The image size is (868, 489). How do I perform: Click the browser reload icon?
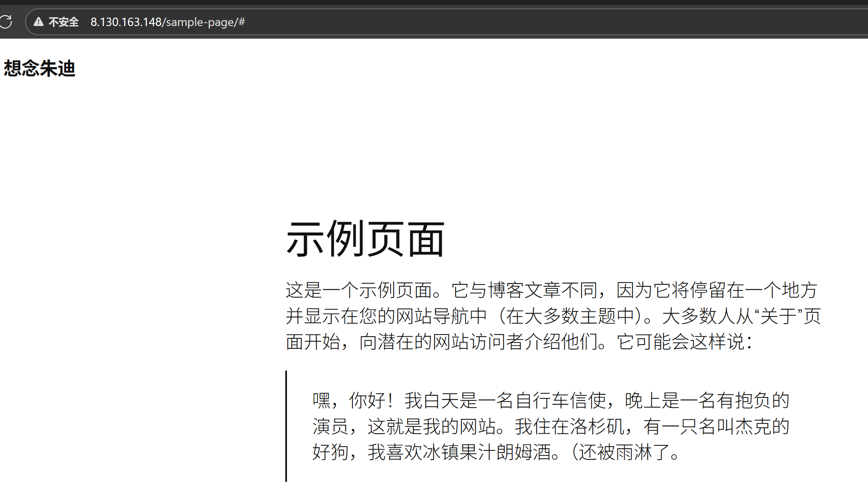[6, 21]
